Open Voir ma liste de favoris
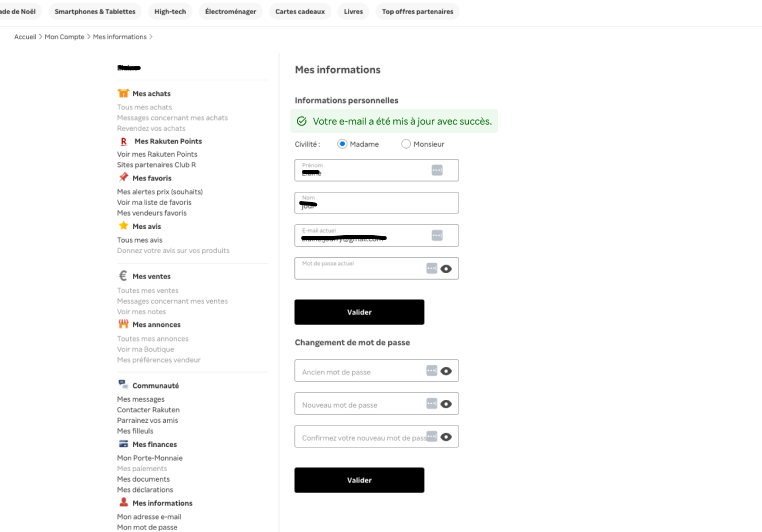762x532 pixels. click(154, 202)
